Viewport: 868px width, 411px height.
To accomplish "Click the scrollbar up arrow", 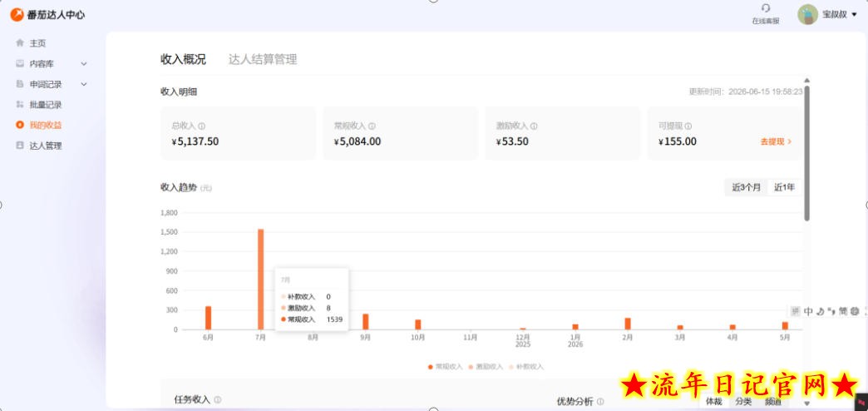I will tap(806, 81).
